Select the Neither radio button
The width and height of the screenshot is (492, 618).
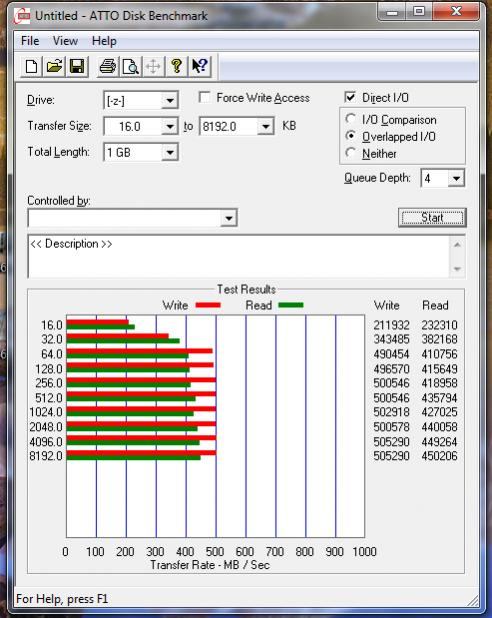click(x=350, y=153)
